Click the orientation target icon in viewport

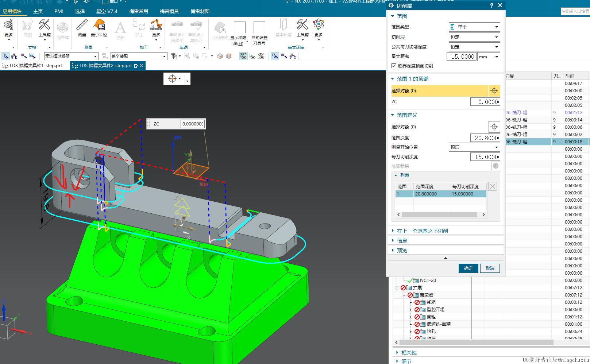click(173, 78)
